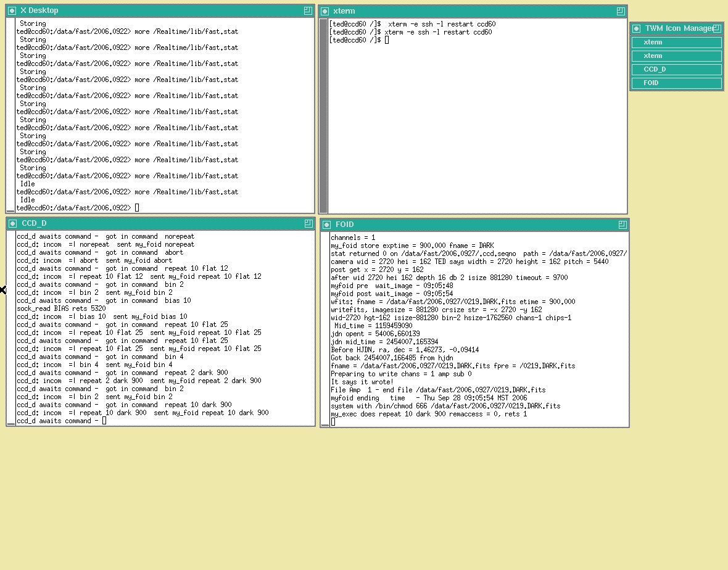Select FOID entry in Icon Manager
728x570 pixels.
[677, 83]
